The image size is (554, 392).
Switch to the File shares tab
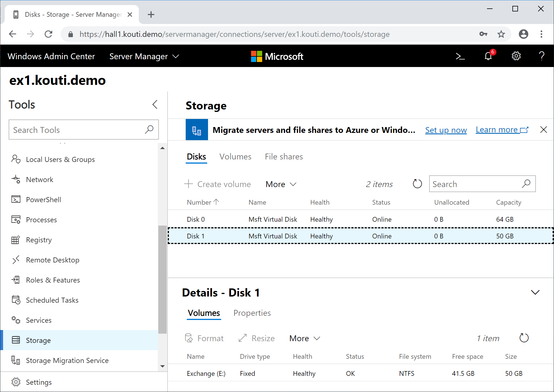pos(284,157)
